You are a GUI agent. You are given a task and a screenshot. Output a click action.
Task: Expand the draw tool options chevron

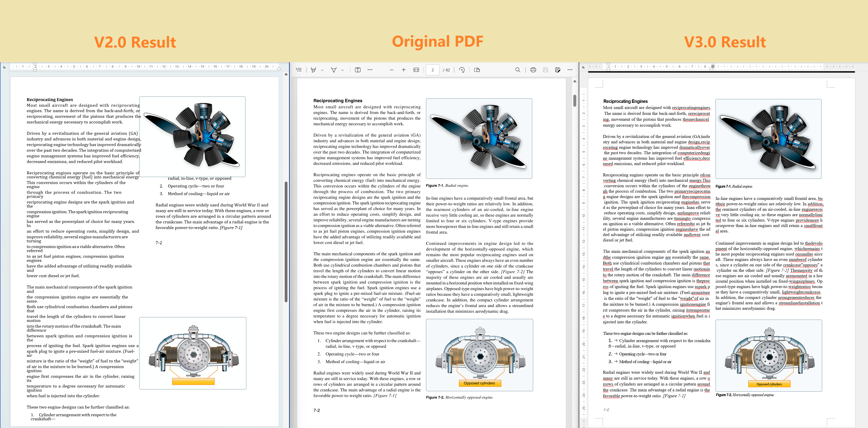[x=343, y=70]
